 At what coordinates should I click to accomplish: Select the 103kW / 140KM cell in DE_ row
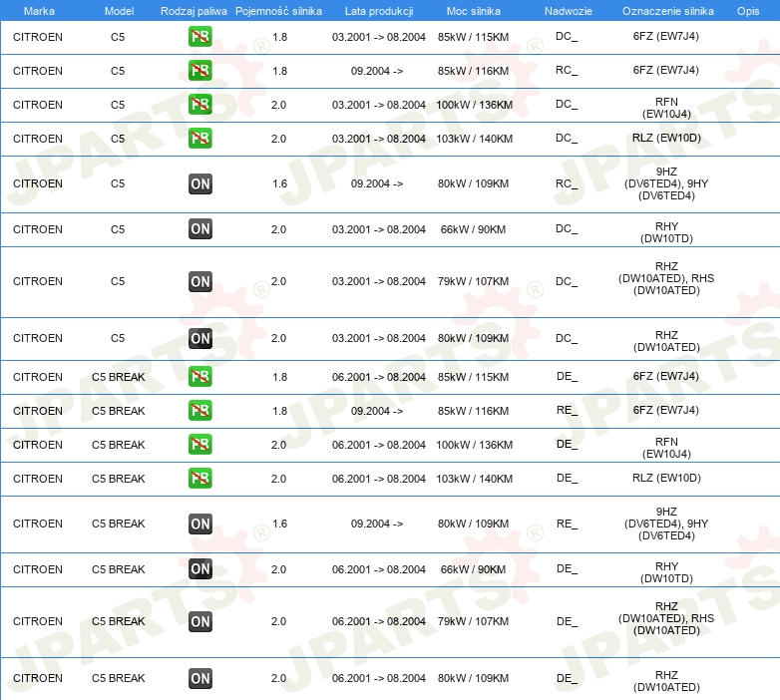click(x=474, y=479)
